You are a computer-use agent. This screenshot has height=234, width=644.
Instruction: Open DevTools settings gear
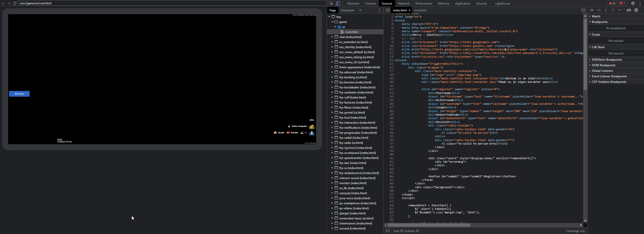tap(633, 4)
